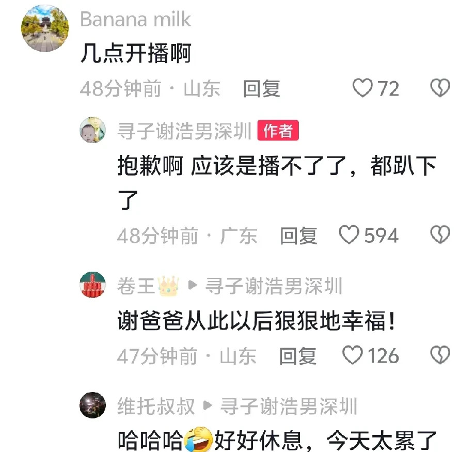Open the Banana milk username
The height and width of the screenshot is (452, 476).
(135, 20)
